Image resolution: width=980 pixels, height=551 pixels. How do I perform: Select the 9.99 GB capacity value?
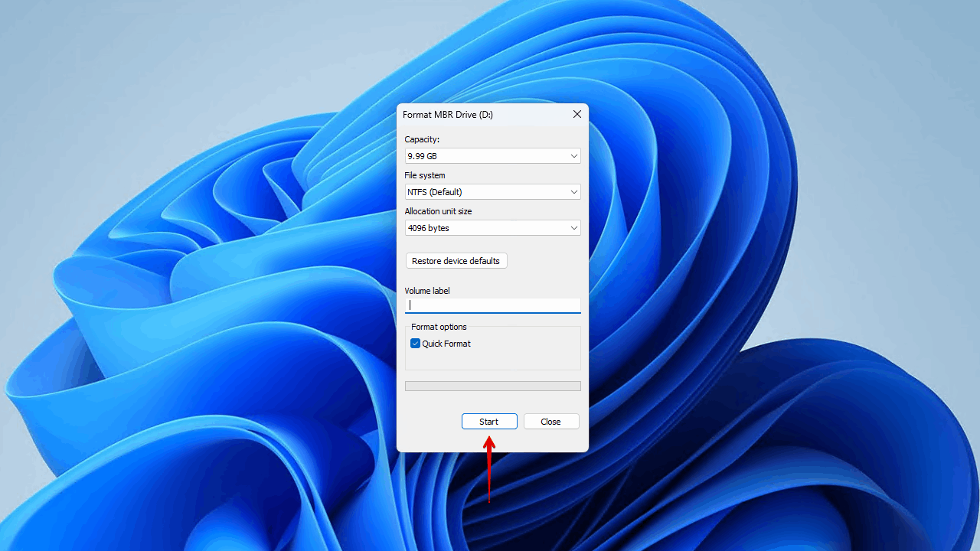click(459, 155)
